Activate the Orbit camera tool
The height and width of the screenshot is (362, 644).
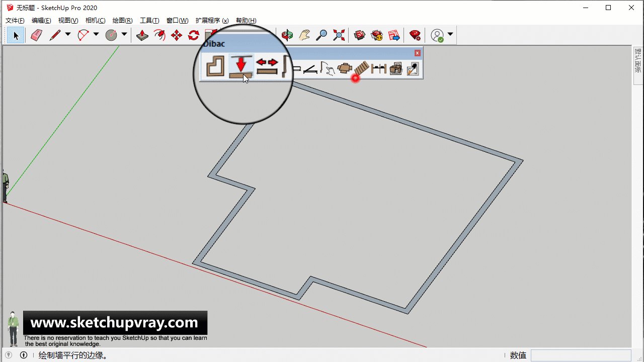[287, 35]
